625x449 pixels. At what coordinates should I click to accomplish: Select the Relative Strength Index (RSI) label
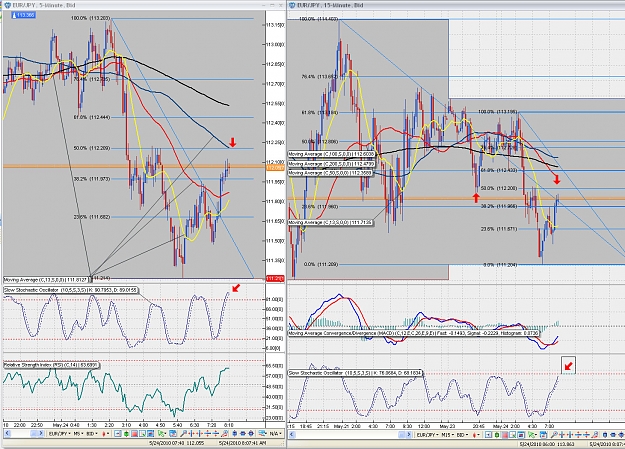51,365
